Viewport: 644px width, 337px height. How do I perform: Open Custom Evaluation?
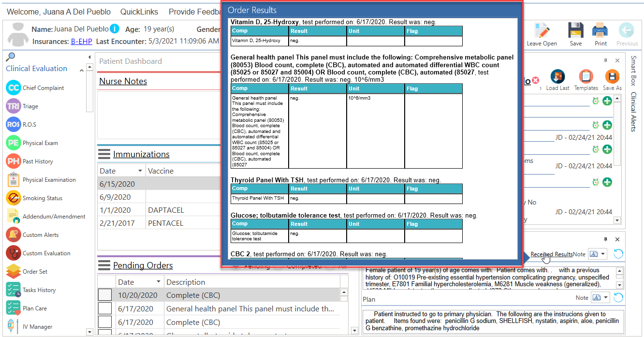(38, 253)
